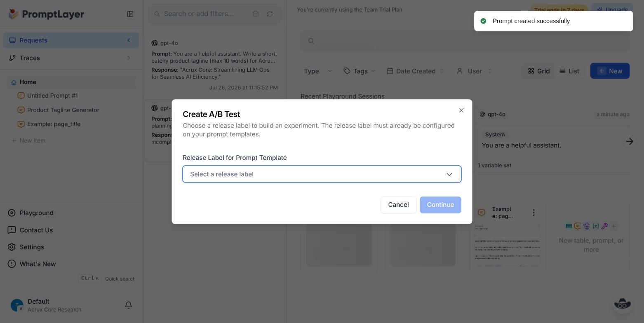Image resolution: width=644 pixels, height=323 pixels.
Task: Open the calendar date filter icon
Action: click(256, 14)
